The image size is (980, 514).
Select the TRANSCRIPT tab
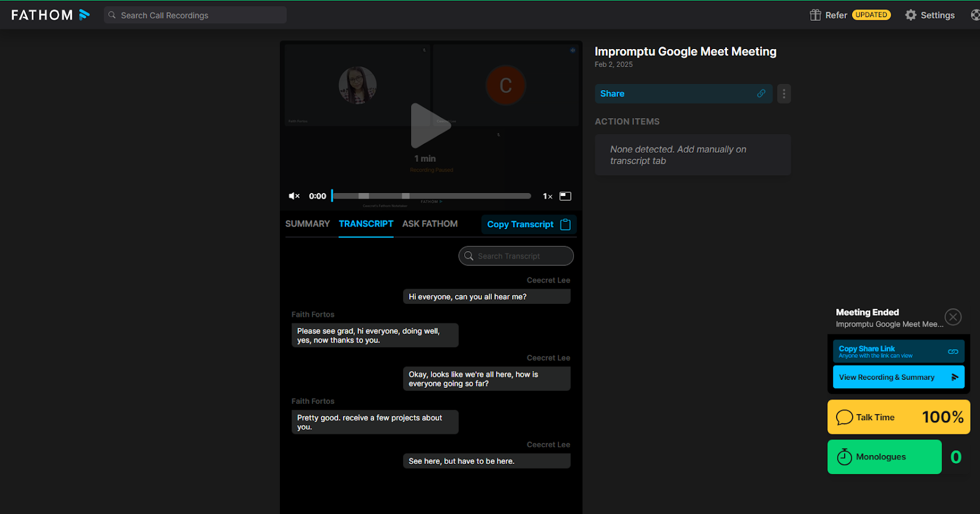point(366,224)
